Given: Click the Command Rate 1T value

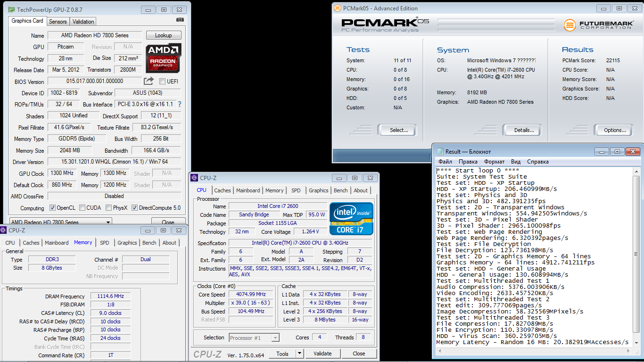Looking at the screenshot, I should [111, 355].
